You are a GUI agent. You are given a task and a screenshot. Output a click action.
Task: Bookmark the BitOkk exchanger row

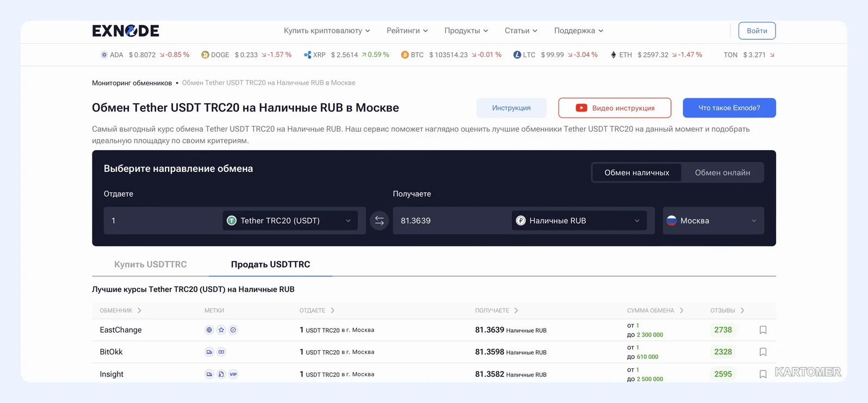[x=763, y=352]
